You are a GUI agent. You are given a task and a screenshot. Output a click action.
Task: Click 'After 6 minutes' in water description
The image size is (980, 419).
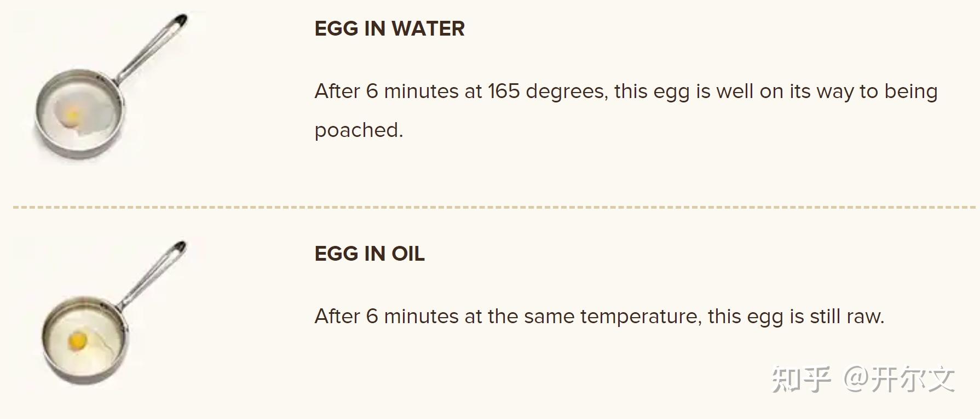387,91
